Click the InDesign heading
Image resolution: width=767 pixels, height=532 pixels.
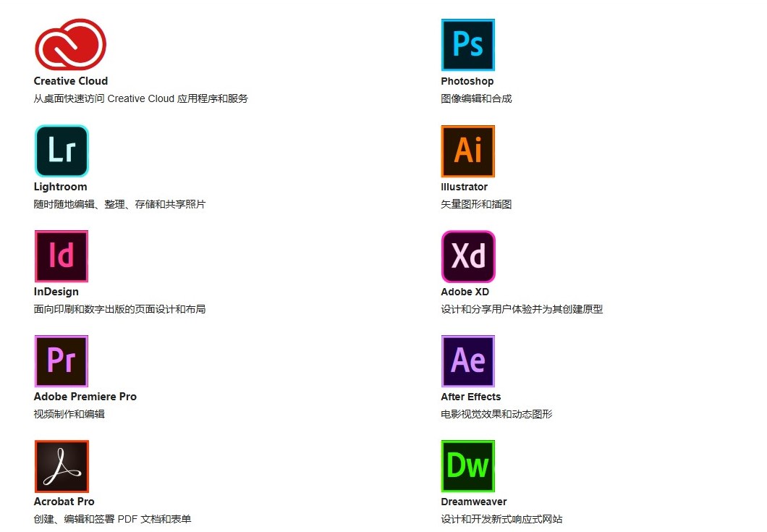tap(56, 292)
